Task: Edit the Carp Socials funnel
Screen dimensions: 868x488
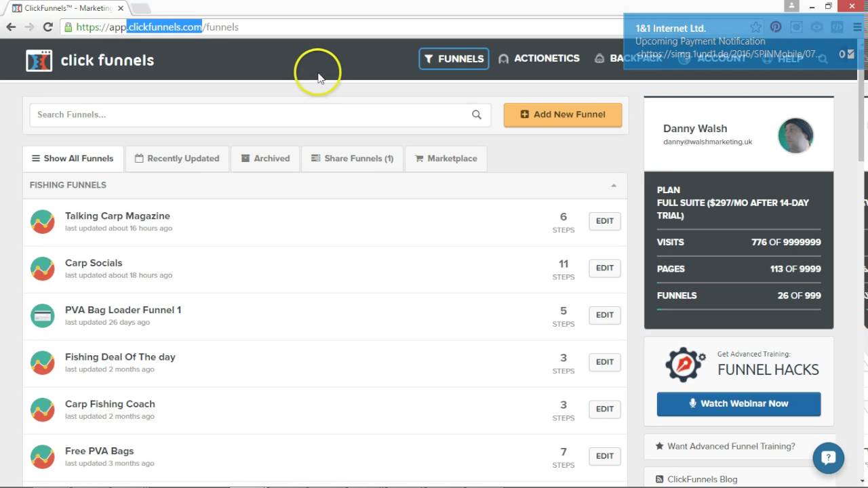Action: point(605,268)
